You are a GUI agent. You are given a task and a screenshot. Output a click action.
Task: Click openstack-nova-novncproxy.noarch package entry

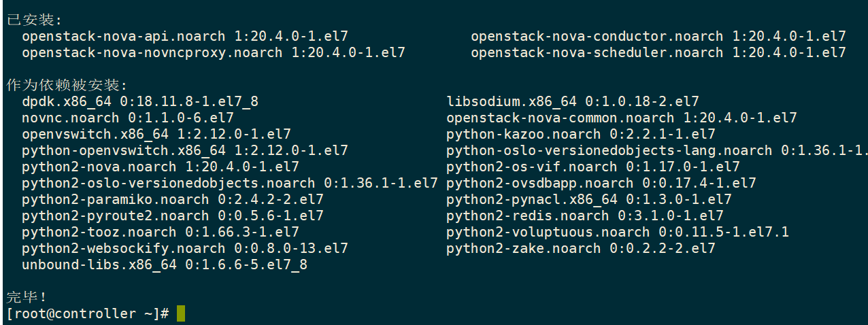pos(214,52)
